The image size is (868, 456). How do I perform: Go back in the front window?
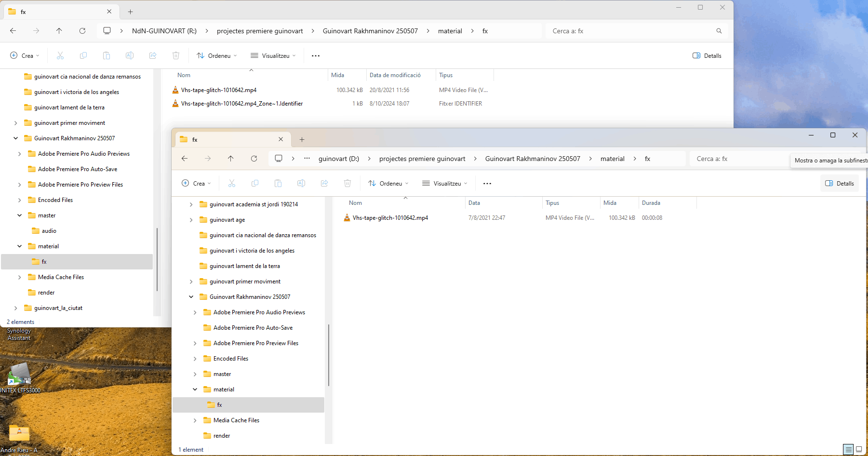pos(185,159)
